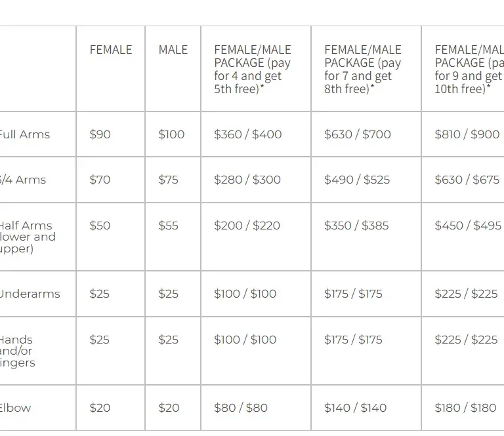Click the FEMALE column header

coord(110,50)
